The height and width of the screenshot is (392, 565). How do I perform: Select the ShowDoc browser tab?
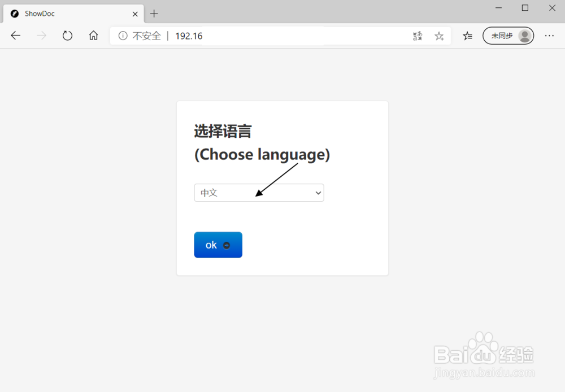click(x=73, y=14)
